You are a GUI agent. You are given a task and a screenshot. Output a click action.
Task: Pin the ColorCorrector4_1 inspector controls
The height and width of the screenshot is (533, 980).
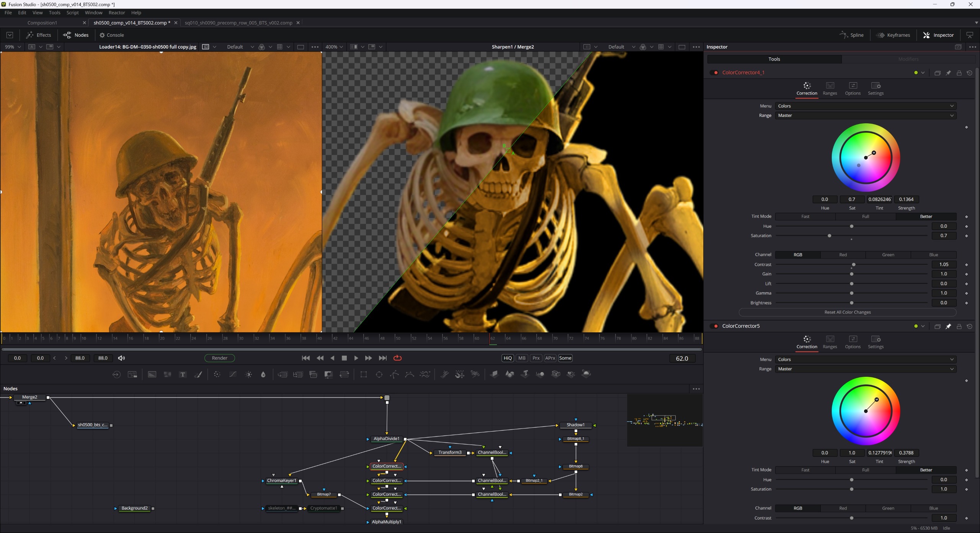[x=948, y=73]
